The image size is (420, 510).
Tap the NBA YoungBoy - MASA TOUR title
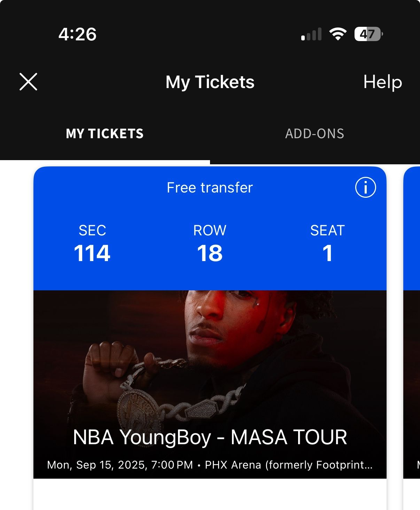click(x=210, y=437)
